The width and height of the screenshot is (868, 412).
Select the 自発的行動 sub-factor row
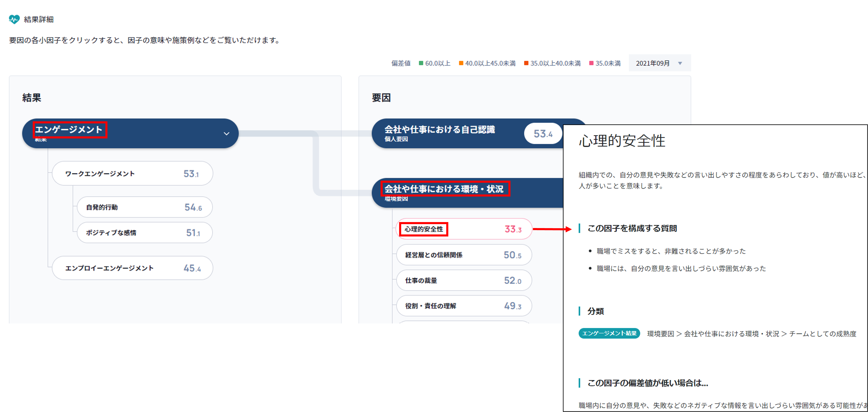[x=145, y=207]
